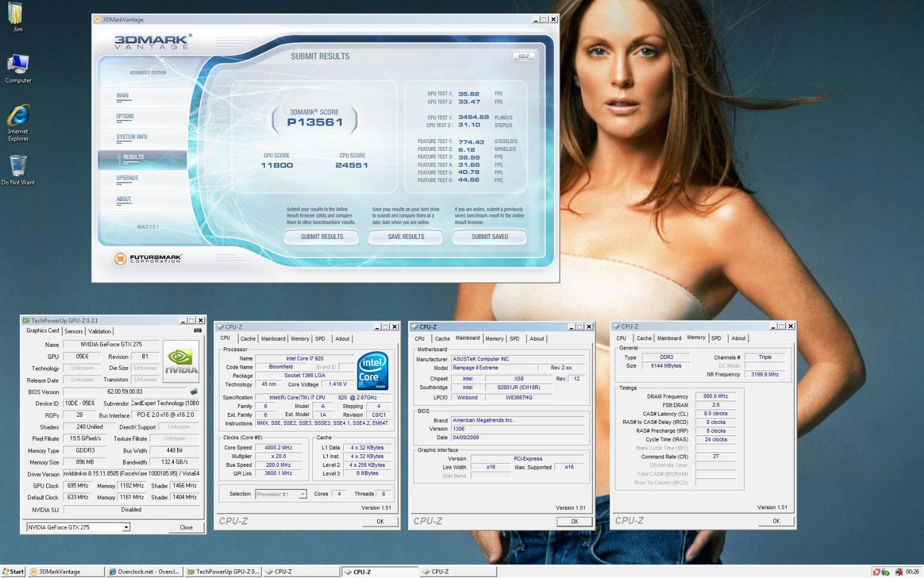Launch Internet Explorer from the desktop
Image resolution: width=924 pixels, height=578 pixels.
click(18, 122)
